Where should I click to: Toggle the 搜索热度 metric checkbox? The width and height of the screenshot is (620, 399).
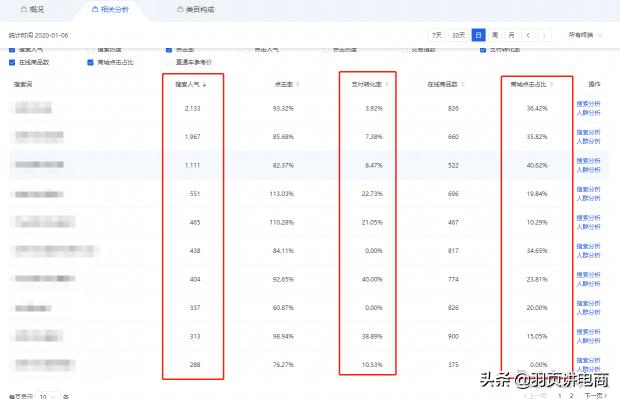91,49
